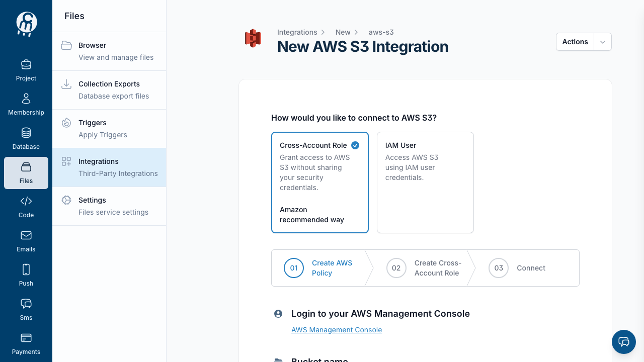Screen dimensions: 644x362
Task: Click the app logo at top left
Action: [x=26, y=24]
